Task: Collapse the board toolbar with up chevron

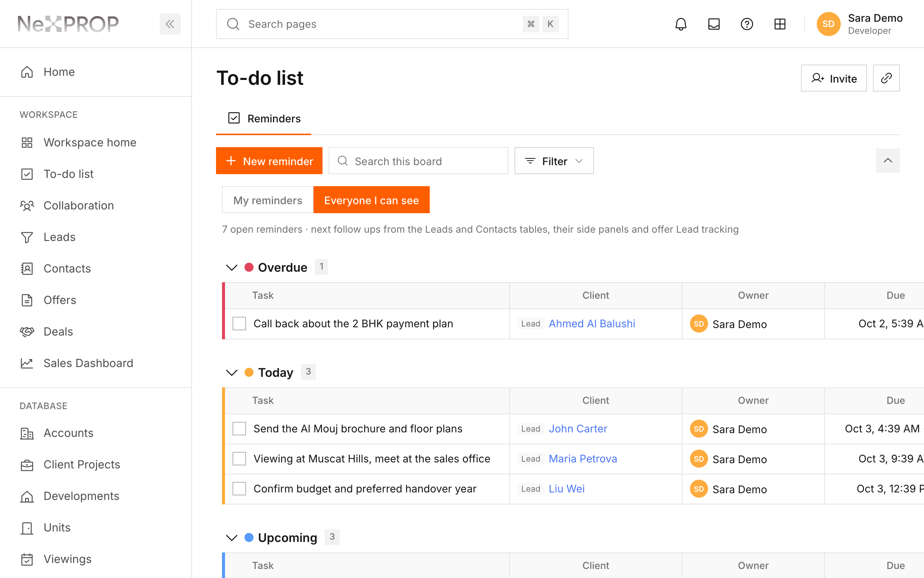Action: click(x=888, y=161)
